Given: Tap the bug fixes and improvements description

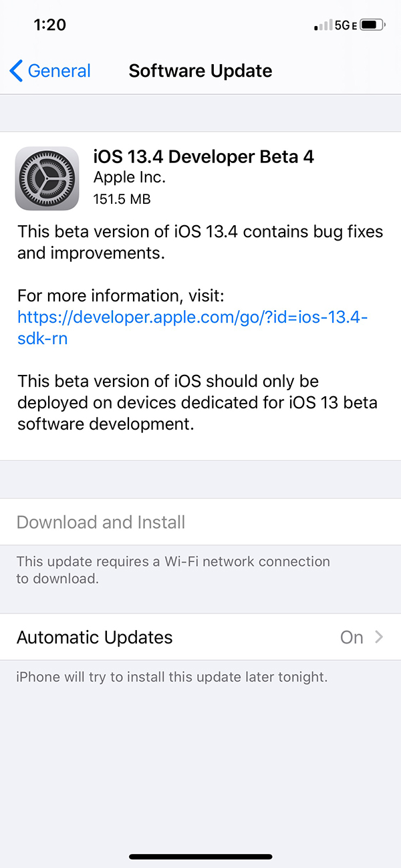Looking at the screenshot, I should (x=200, y=243).
